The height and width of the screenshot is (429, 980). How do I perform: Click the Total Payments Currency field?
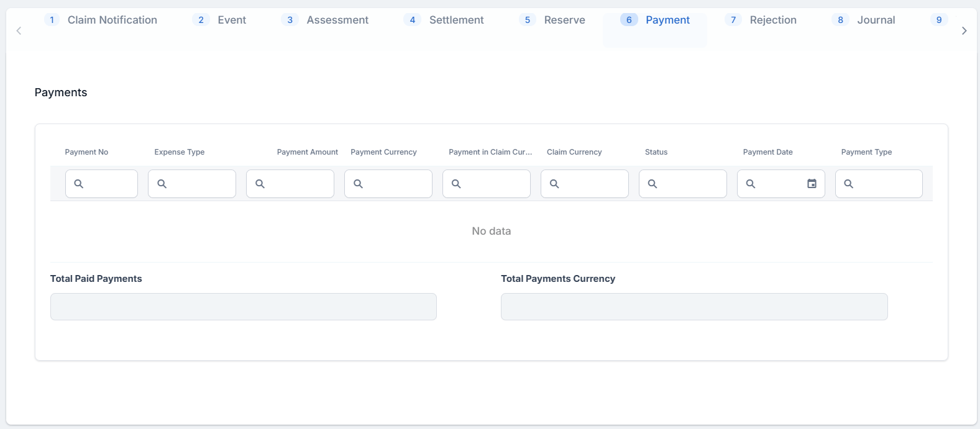point(694,307)
